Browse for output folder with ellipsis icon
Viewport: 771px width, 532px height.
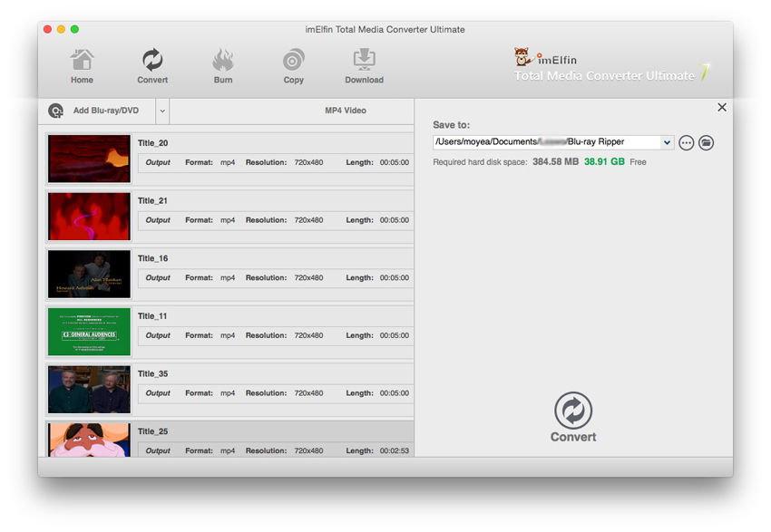point(686,143)
